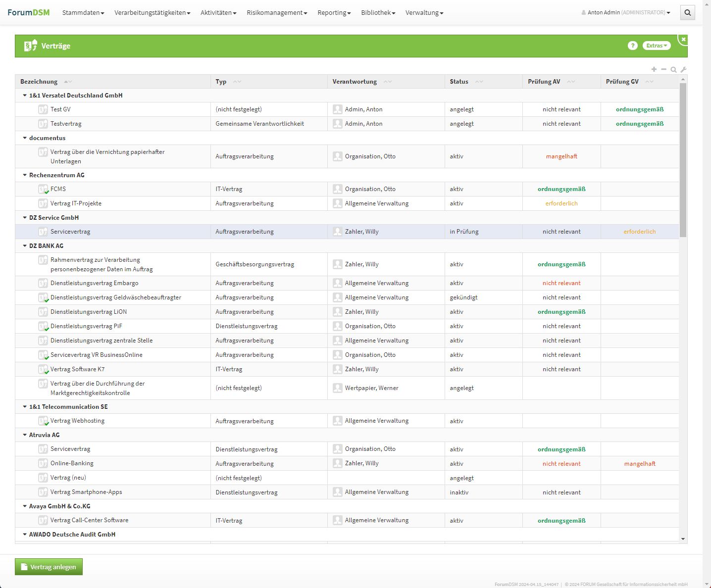Screen dimensions: 711x588
Task: Click the help question mark icon
Action: coord(632,46)
